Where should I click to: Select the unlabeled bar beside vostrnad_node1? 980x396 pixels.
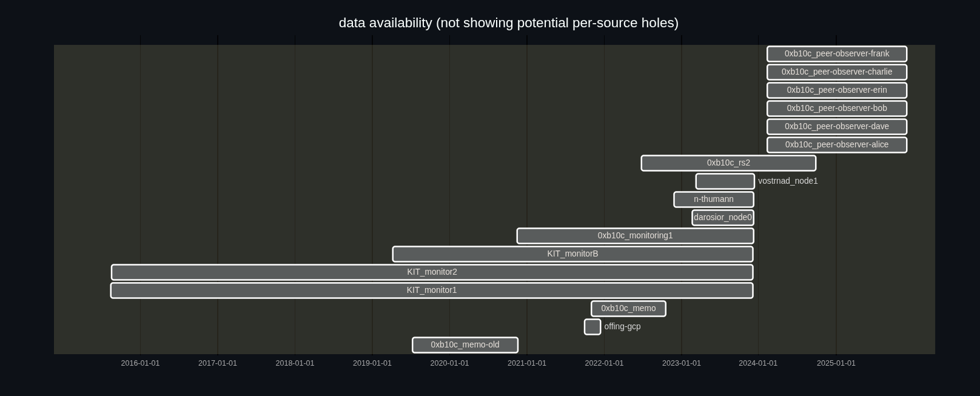tap(725, 181)
